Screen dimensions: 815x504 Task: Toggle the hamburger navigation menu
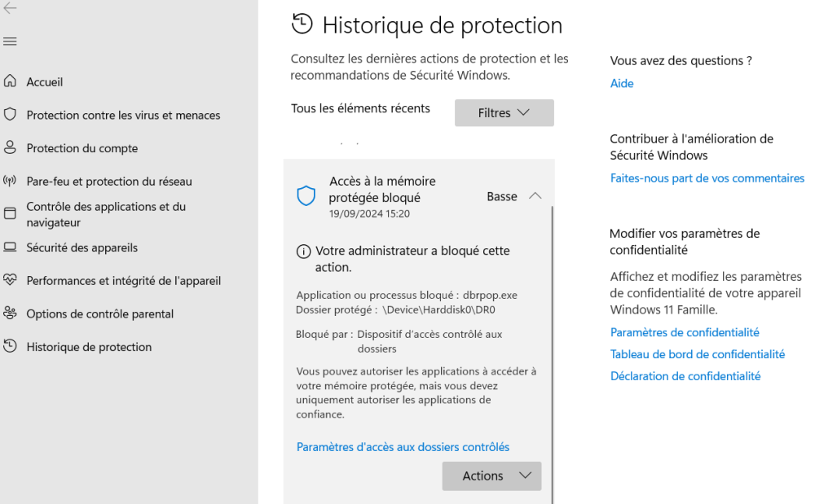10,42
